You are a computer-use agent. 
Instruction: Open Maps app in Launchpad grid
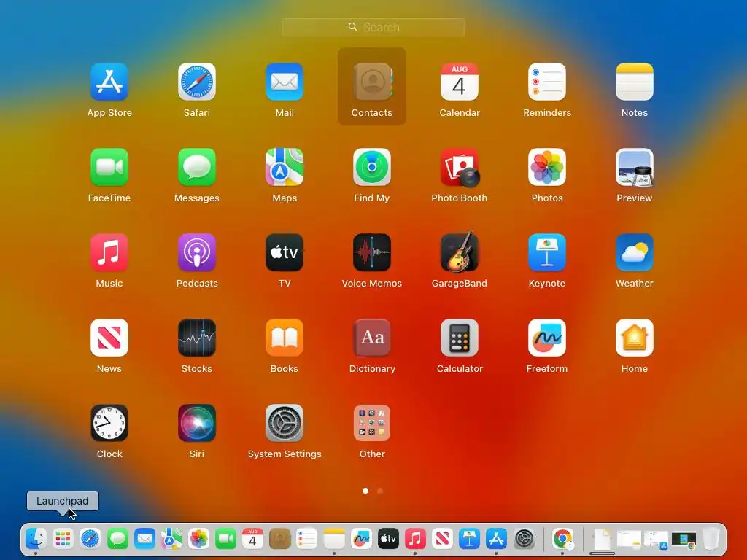(285, 167)
